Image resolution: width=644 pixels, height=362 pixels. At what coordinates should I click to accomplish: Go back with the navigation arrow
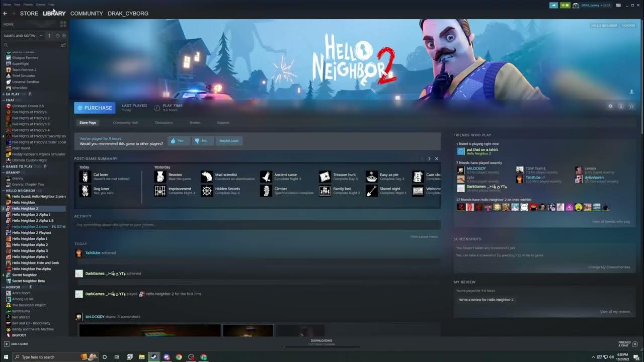tap(5, 14)
